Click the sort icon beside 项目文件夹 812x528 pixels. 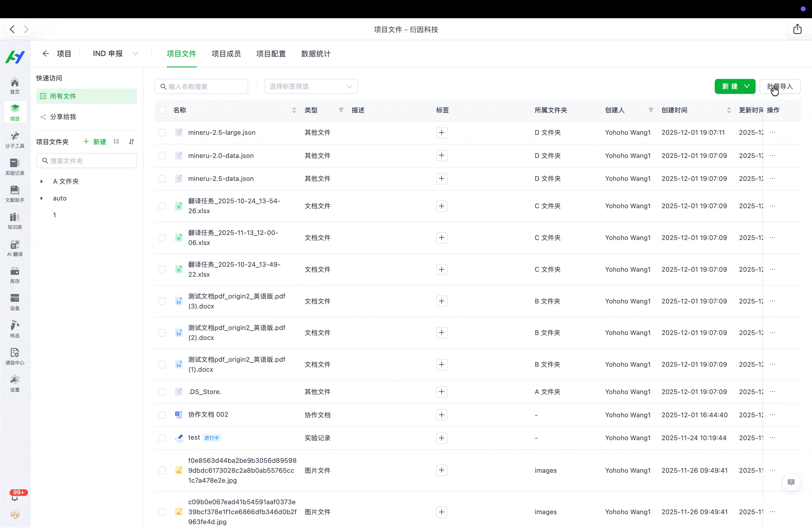tap(132, 142)
